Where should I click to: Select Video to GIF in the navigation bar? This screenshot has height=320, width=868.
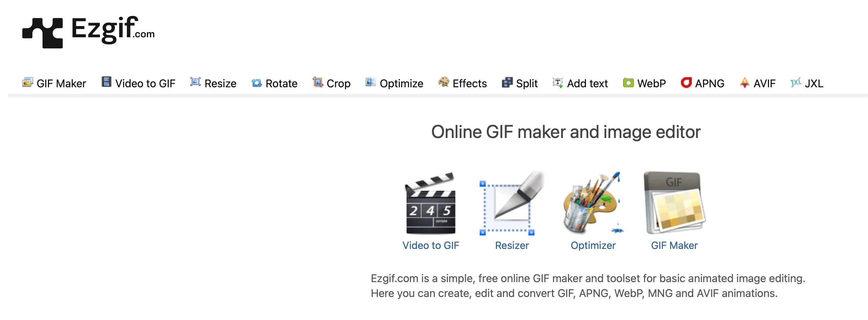click(x=145, y=84)
